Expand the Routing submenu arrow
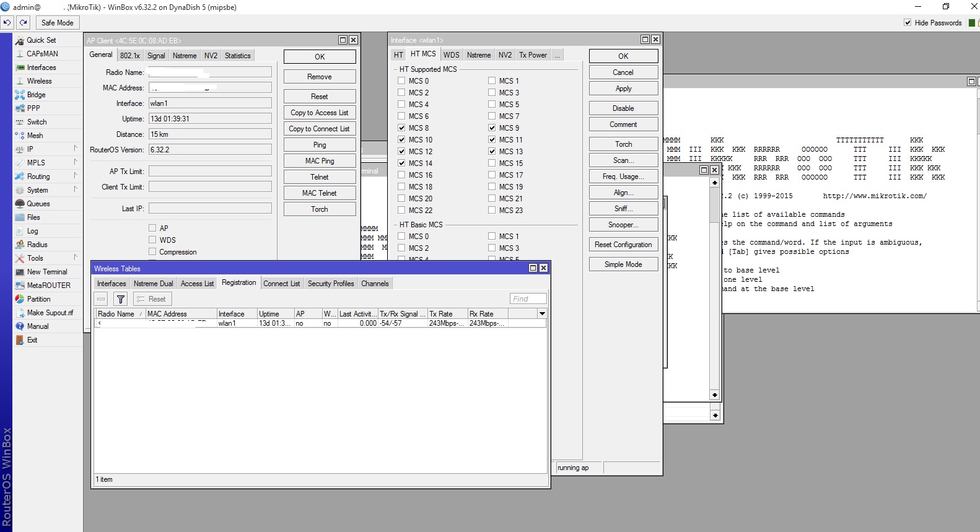Image resolution: width=980 pixels, height=532 pixels. [x=76, y=177]
